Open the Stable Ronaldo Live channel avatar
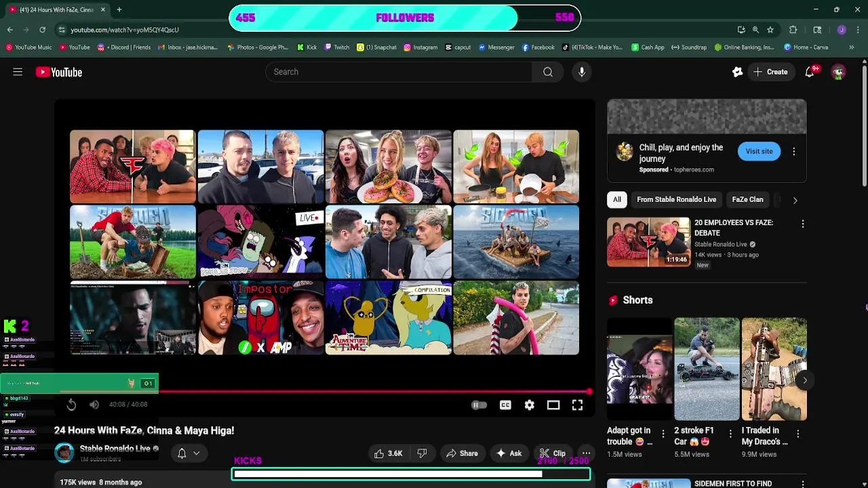This screenshot has width=868, height=488. tap(64, 453)
